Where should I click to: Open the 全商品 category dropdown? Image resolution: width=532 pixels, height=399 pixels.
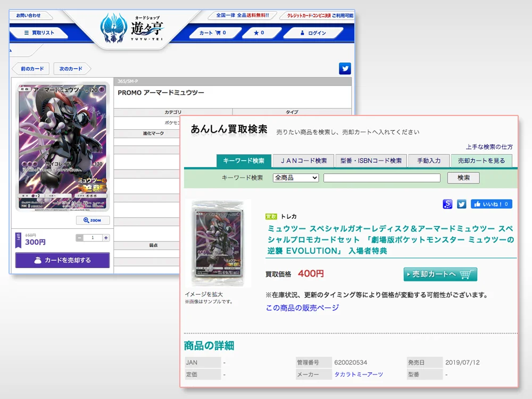296,178
